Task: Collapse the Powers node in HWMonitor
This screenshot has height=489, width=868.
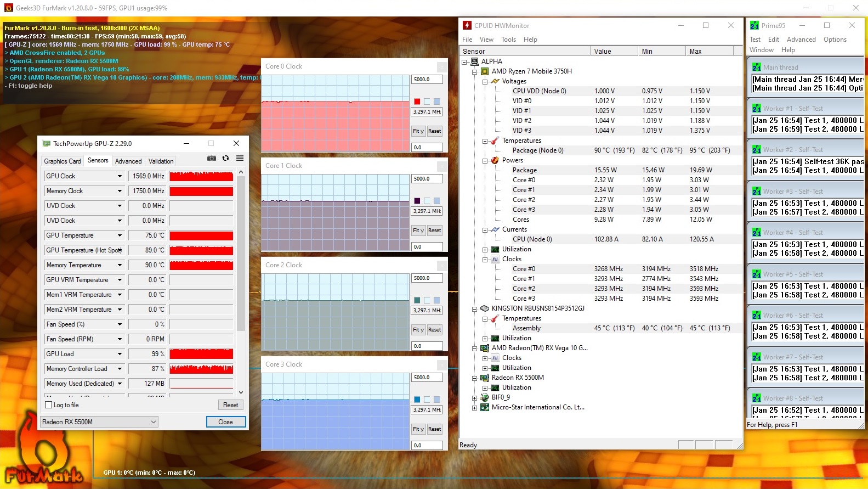Action: click(x=485, y=160)
